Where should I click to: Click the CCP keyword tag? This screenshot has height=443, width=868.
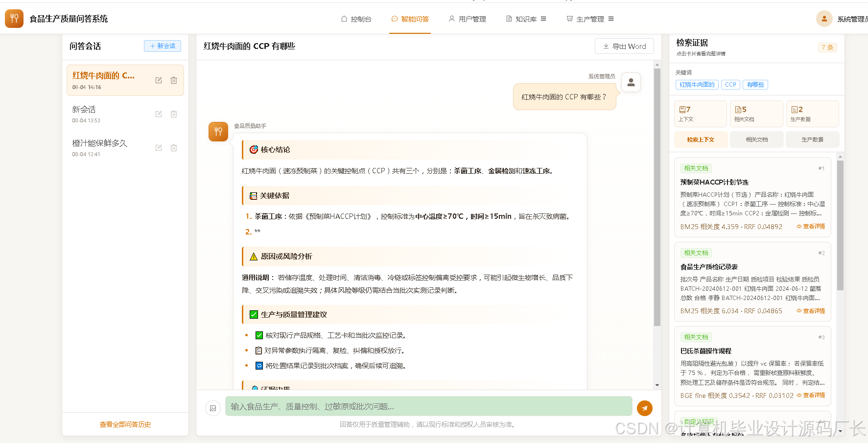coord(730,85)
